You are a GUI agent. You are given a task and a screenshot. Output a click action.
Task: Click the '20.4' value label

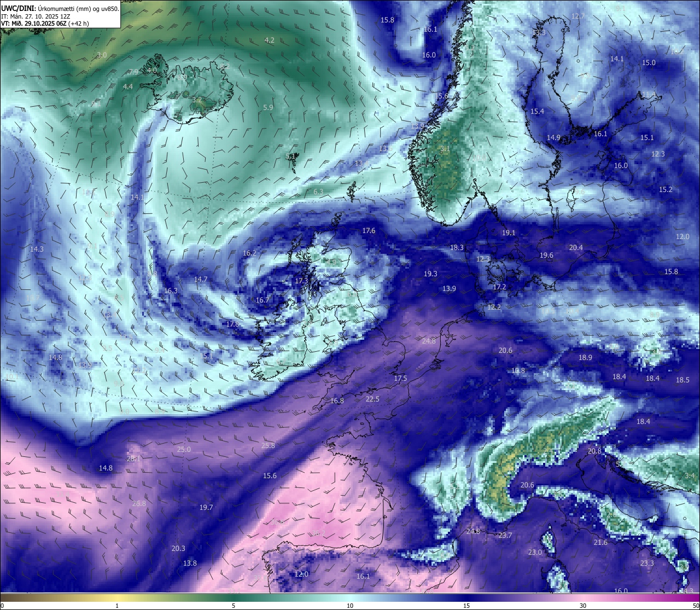(x=576, y=248)
